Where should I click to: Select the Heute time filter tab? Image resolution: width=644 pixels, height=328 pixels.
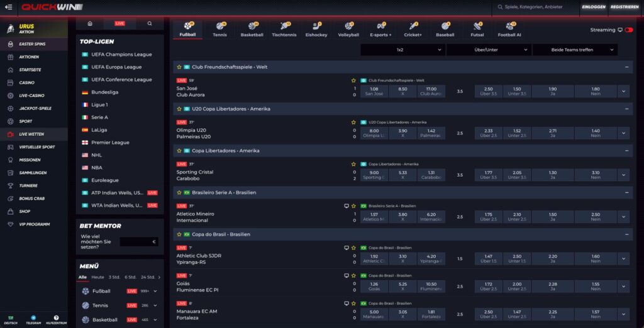(x=97, y=277)
